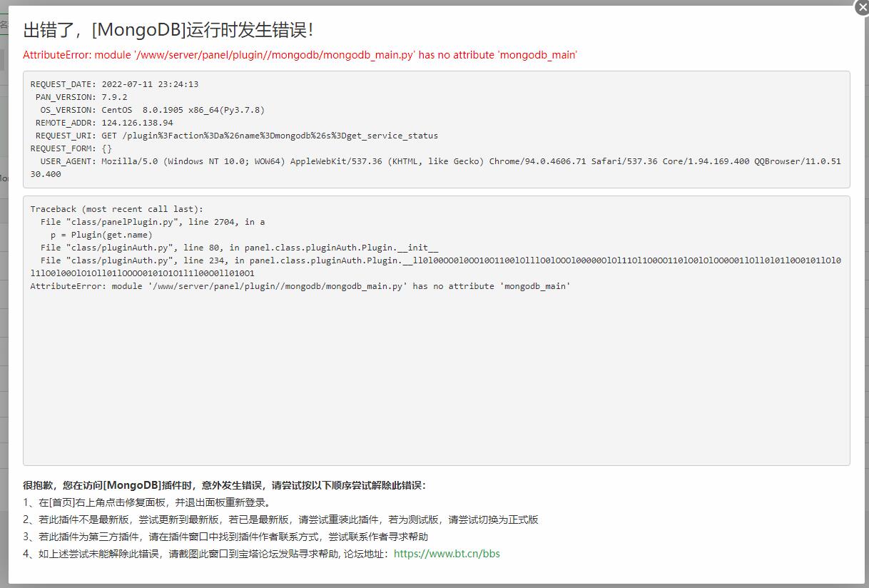Click the REQUEST_FORM line

pos(71,148)
